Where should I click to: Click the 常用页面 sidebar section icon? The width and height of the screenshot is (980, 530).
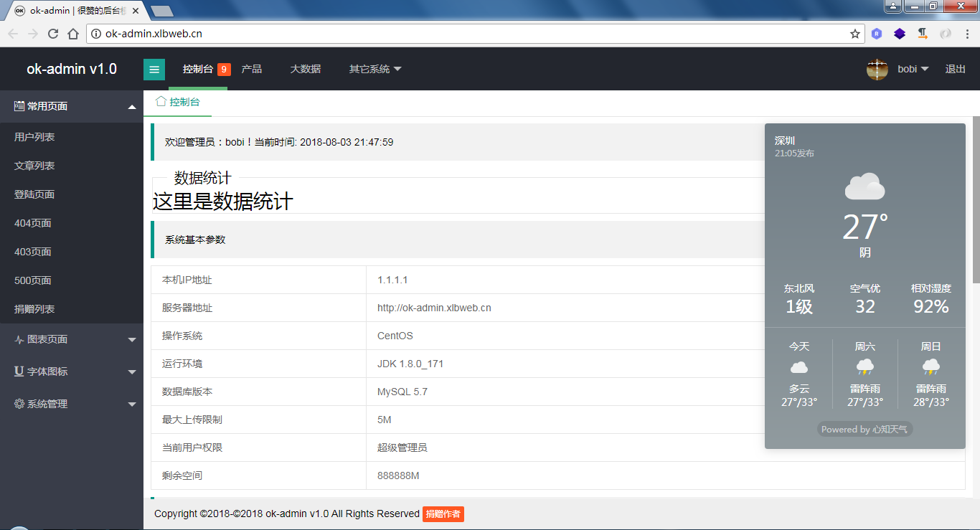tap(19, 106)
